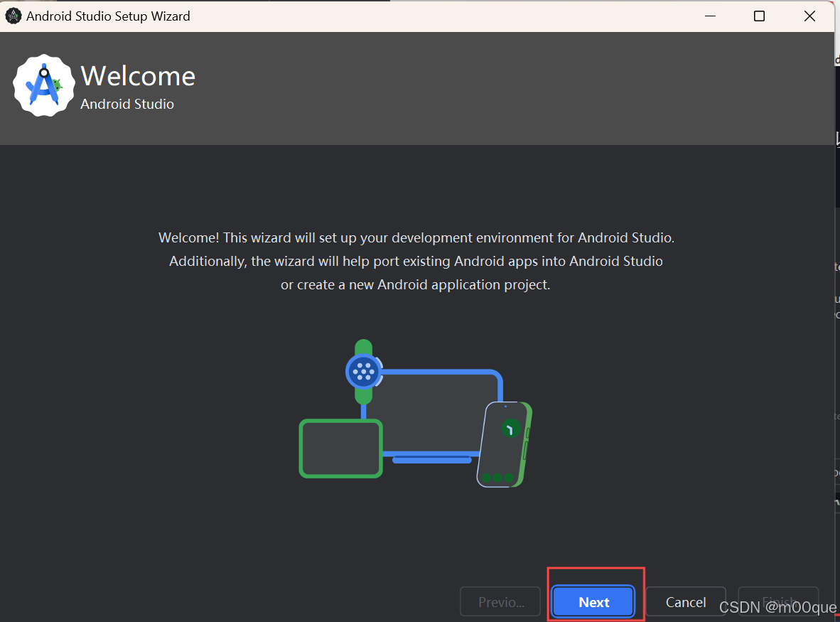Screen dimensions: 840x622
Task: Click the blue Wear OS watch graphic
Action: click(x=364, y=370)
